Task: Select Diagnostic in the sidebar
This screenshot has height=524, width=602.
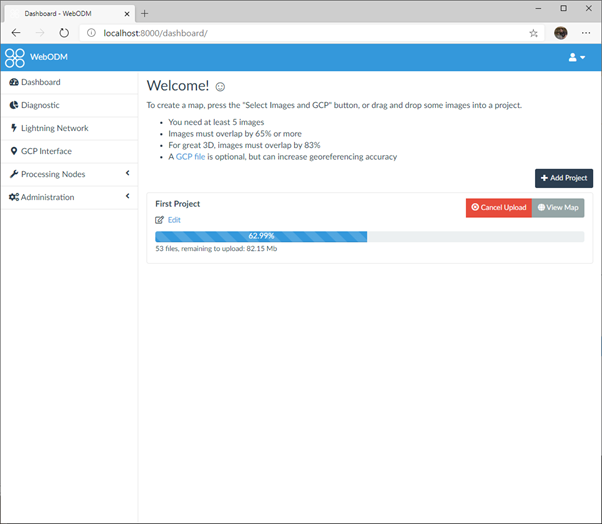Action: (40, 105)
